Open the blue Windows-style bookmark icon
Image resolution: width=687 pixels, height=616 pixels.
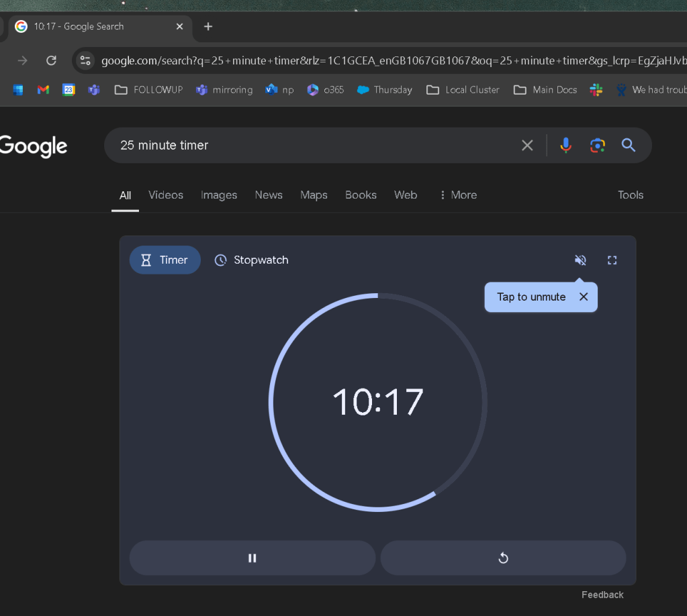coord(18,90)
